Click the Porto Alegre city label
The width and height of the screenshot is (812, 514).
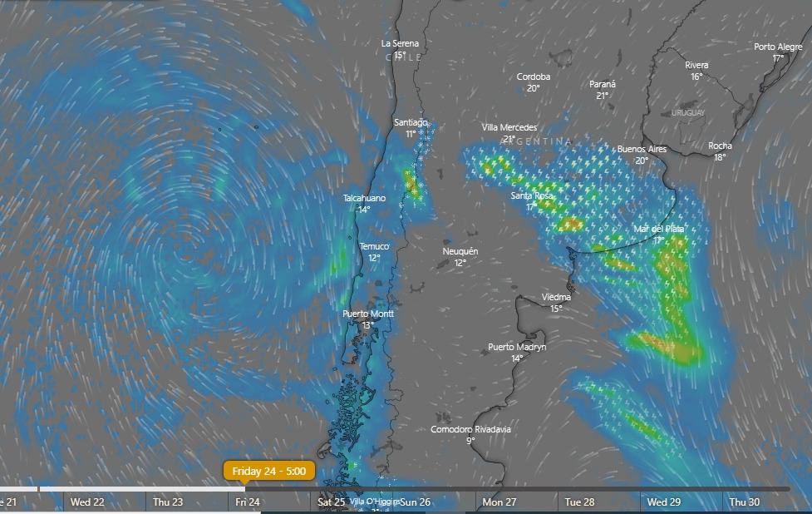tap(779, 47)
